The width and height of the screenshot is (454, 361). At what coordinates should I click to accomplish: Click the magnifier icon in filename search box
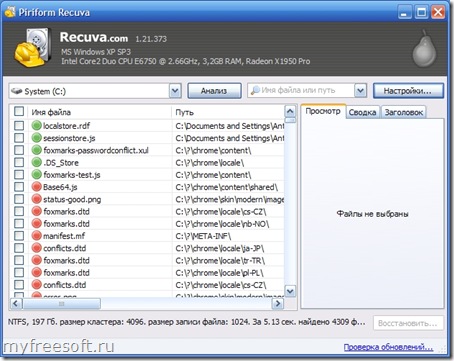coord(255,90)
